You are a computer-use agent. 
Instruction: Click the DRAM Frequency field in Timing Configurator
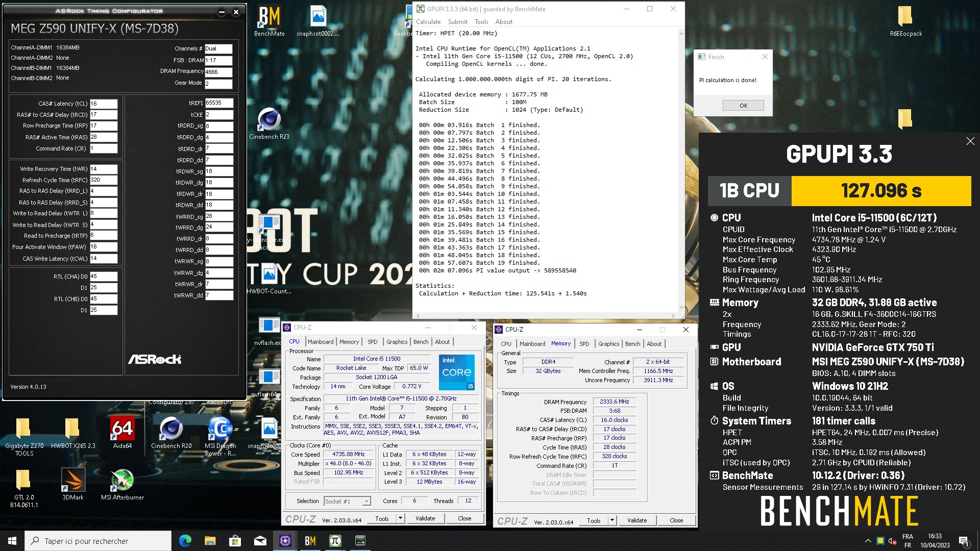click(x=218, y=72)
